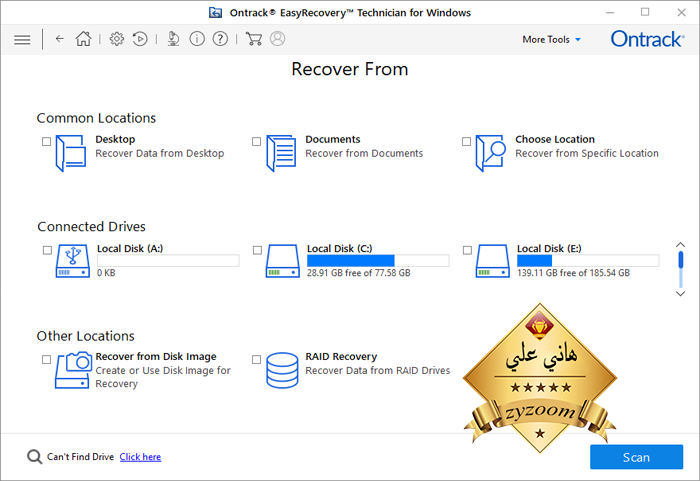Screen dimensions: 700x481
Task: Select the Local Disk (E:) checkbox
Action: [467, 250]
